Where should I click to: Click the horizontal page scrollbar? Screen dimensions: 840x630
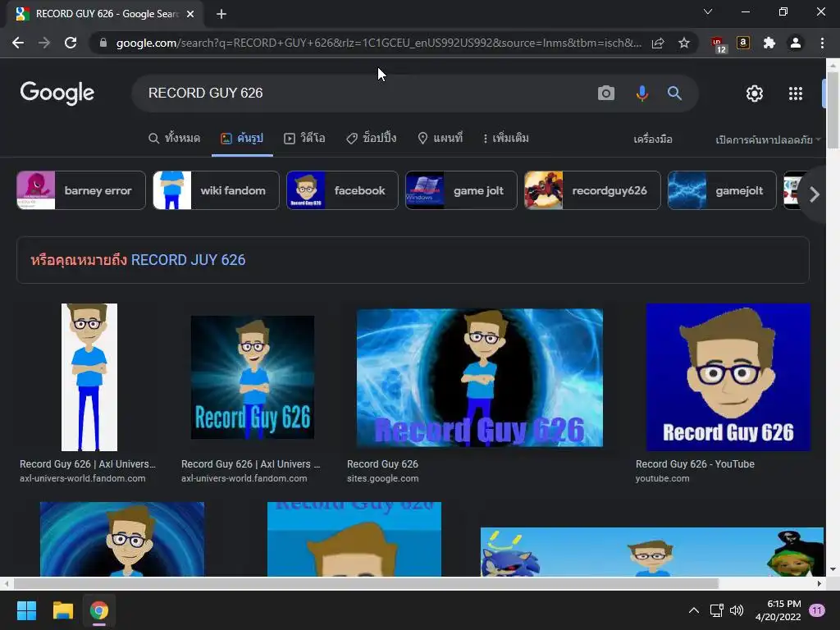(366, 583)
